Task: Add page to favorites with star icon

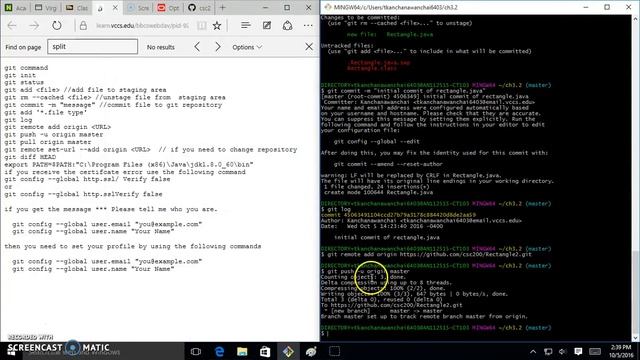Action: [217, 25]
